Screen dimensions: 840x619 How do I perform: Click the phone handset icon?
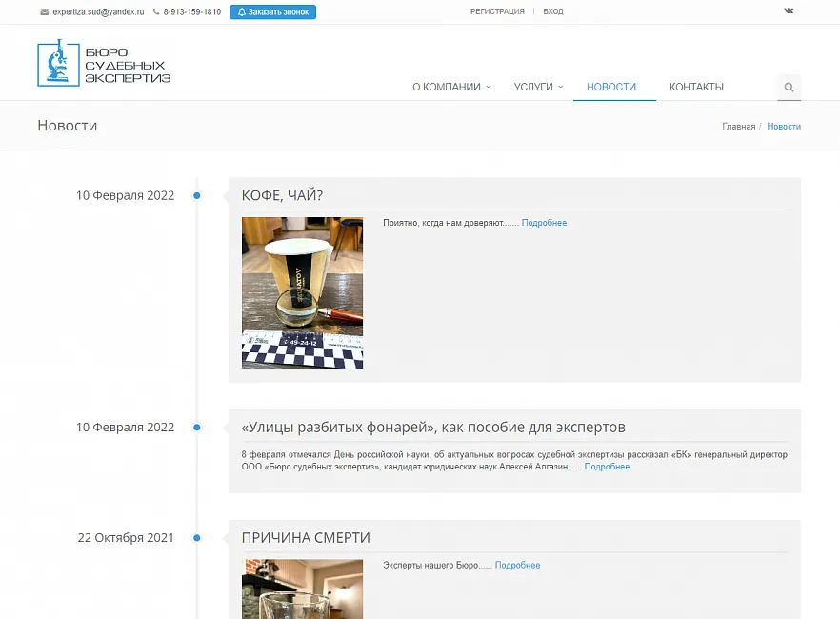click(156, 11)
